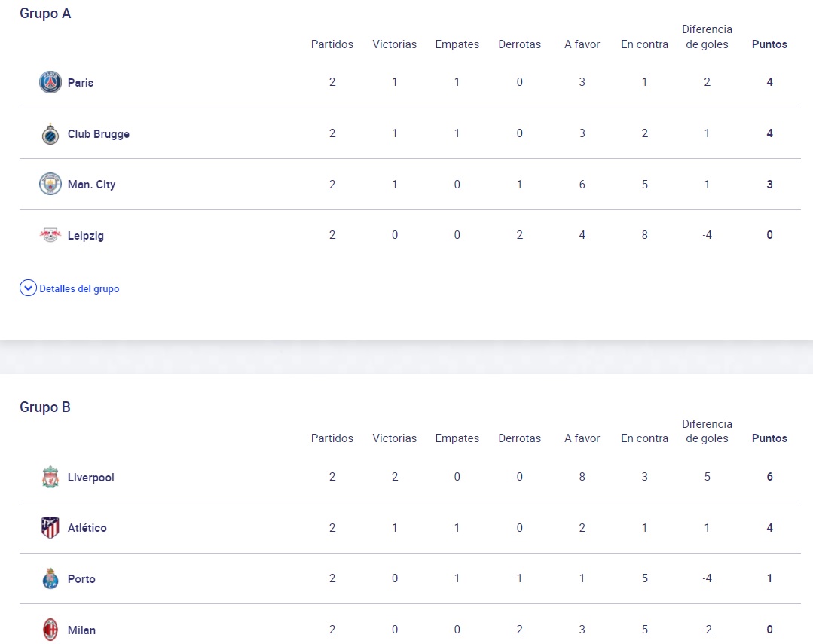Click the Paris Saint-Germain club crest
This screenshot has height=644, width=813.
point(50,82)
